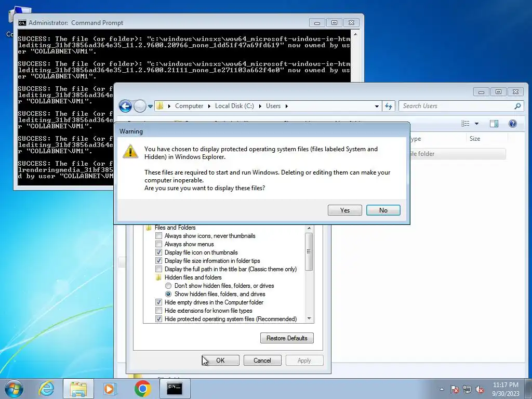Click the scroll down arrow in advanced settings list

click(x=309, y=318)
